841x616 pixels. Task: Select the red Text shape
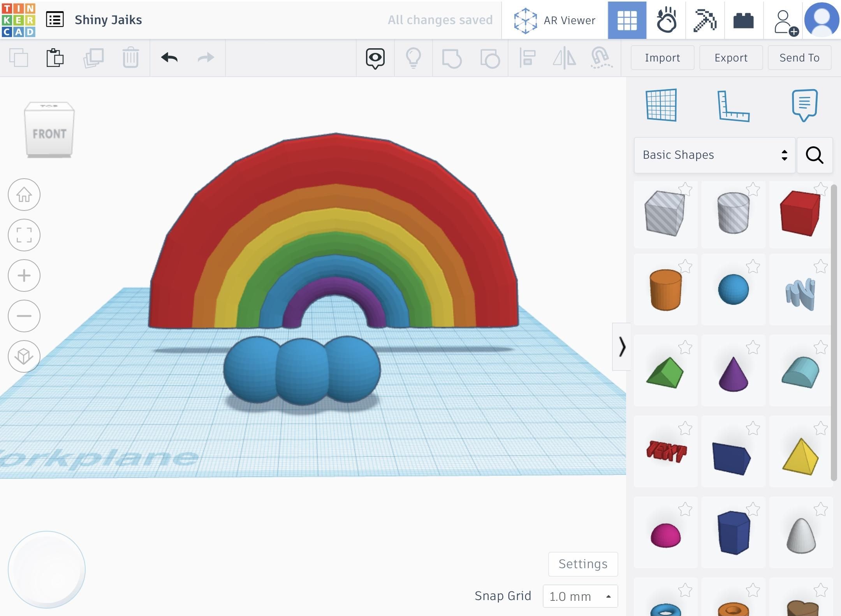(x=666, y=451)
